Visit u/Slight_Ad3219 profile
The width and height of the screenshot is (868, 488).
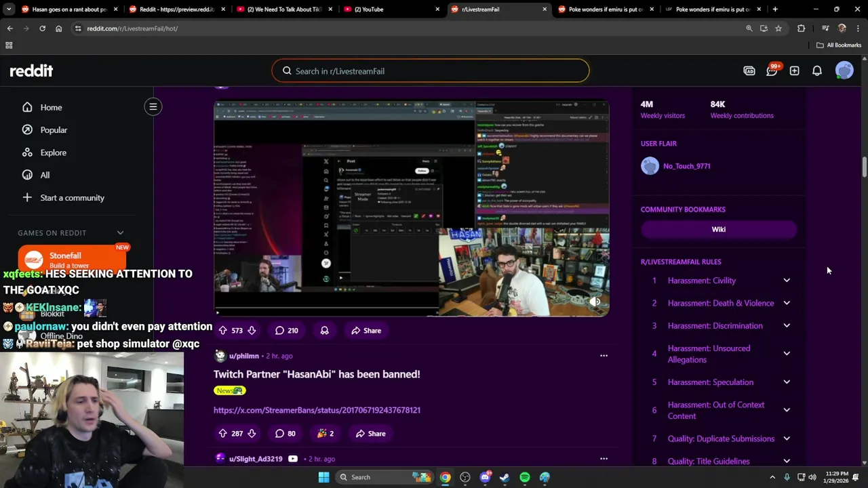(256, 458)
